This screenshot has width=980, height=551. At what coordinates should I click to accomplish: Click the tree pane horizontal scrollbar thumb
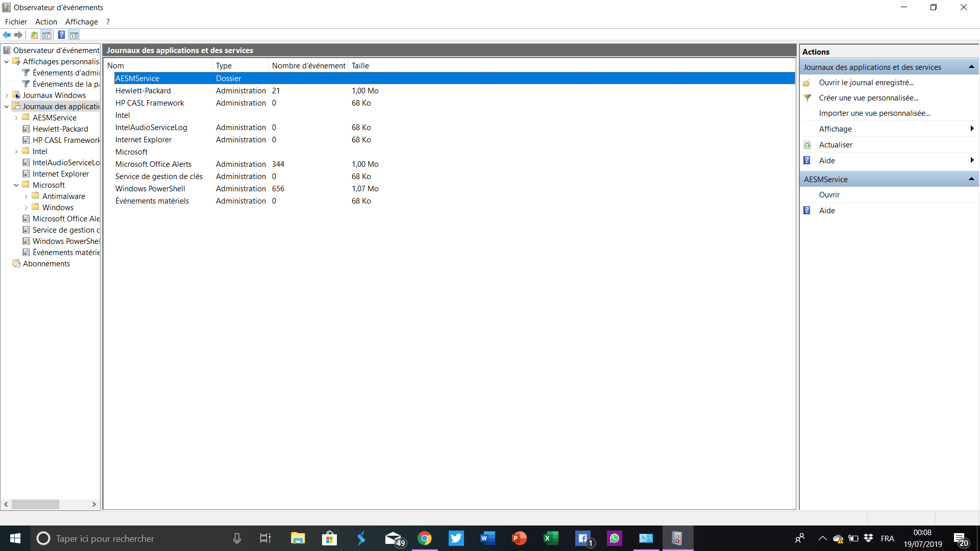point(35,504)
